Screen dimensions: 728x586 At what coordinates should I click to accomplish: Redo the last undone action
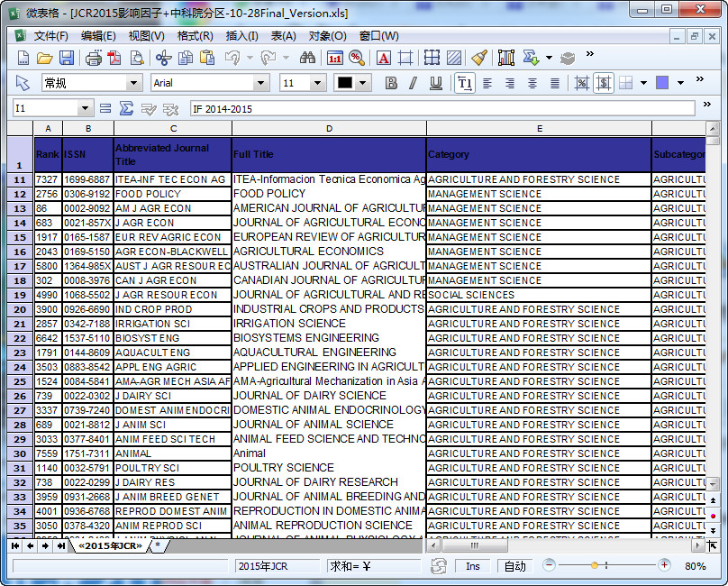point(268,58)
